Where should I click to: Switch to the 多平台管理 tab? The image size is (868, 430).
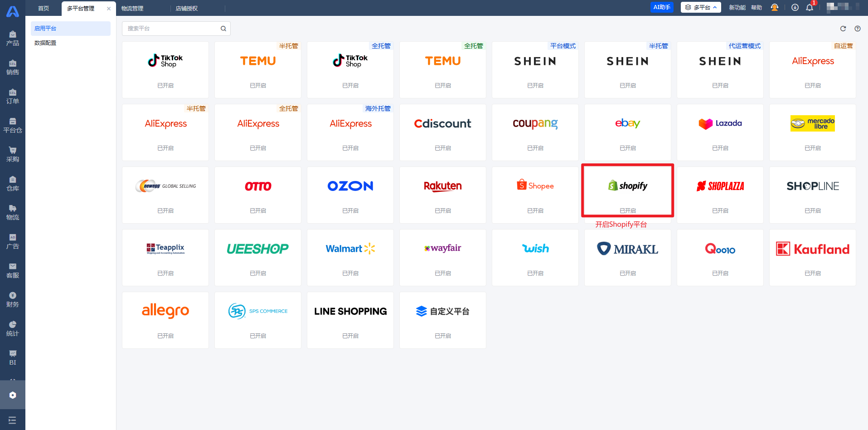coord(81,9)
